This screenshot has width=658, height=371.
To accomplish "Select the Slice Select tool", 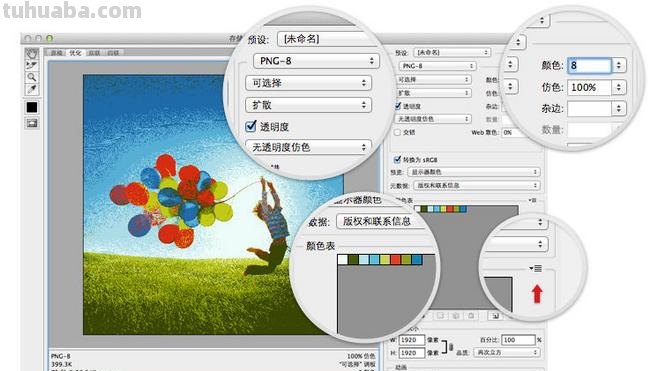I will [x=32, y=65].
